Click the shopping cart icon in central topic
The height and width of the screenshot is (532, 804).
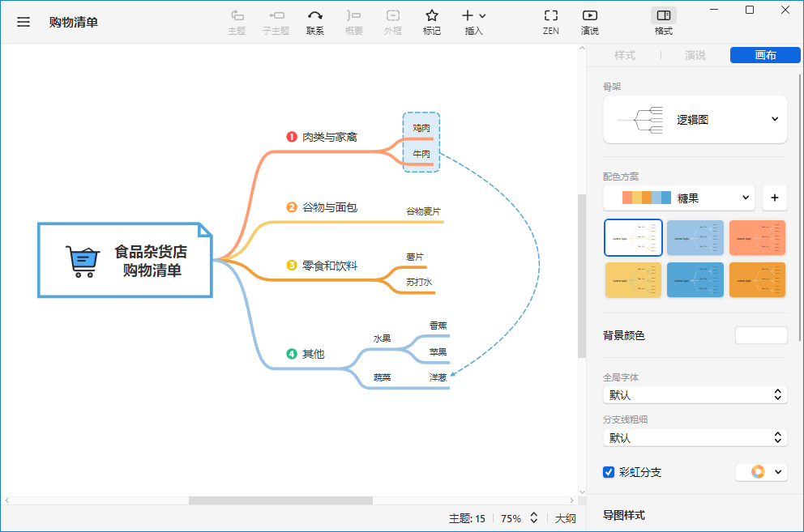83,262
